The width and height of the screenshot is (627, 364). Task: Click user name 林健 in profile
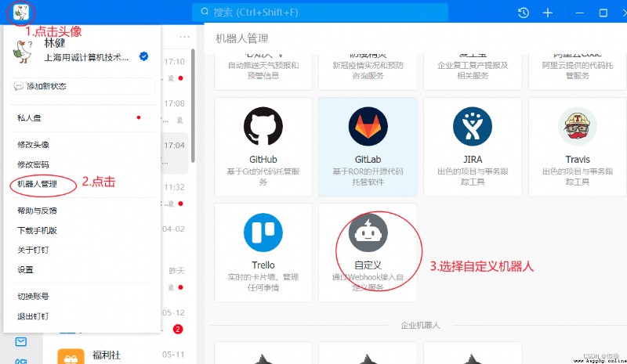pos(54,43)
